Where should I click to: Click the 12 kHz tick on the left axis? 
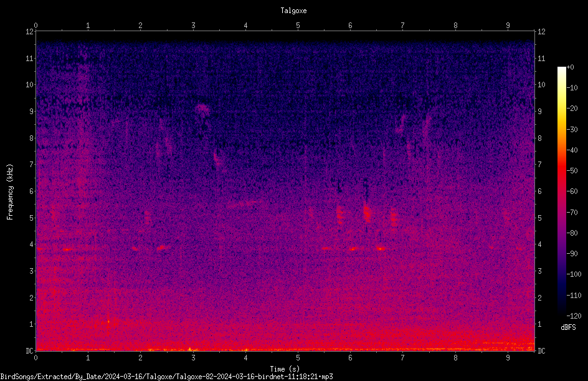click(x=30, y=32)
